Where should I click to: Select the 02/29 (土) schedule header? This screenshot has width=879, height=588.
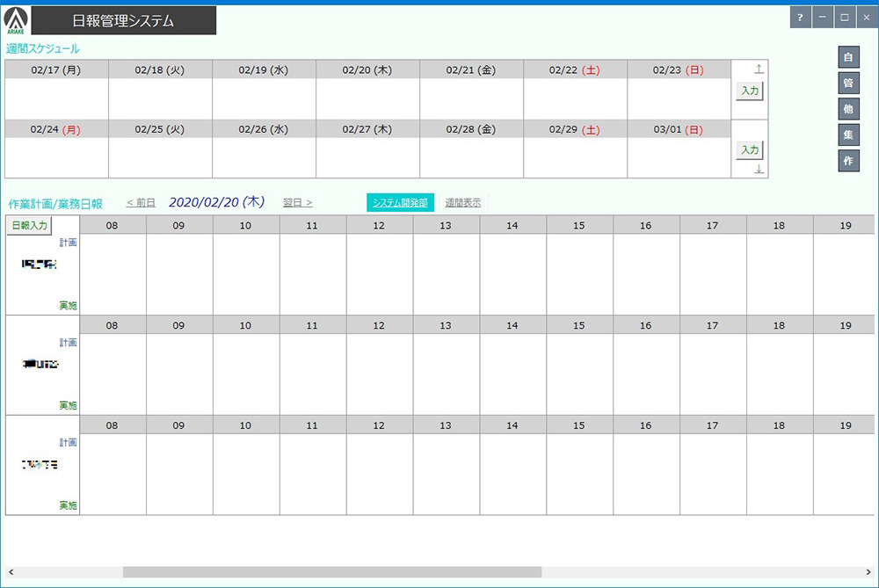coord(575,129)
